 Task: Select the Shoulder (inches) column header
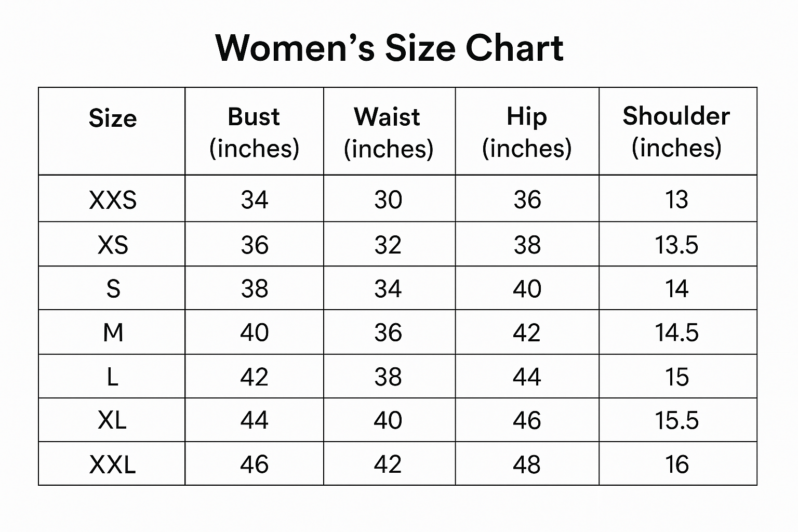point(676,131)
